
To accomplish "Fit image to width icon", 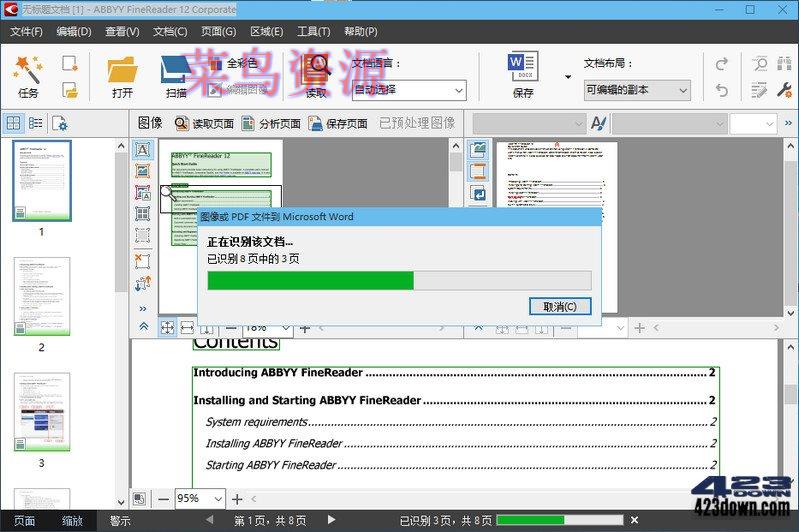I will (187, 328).
